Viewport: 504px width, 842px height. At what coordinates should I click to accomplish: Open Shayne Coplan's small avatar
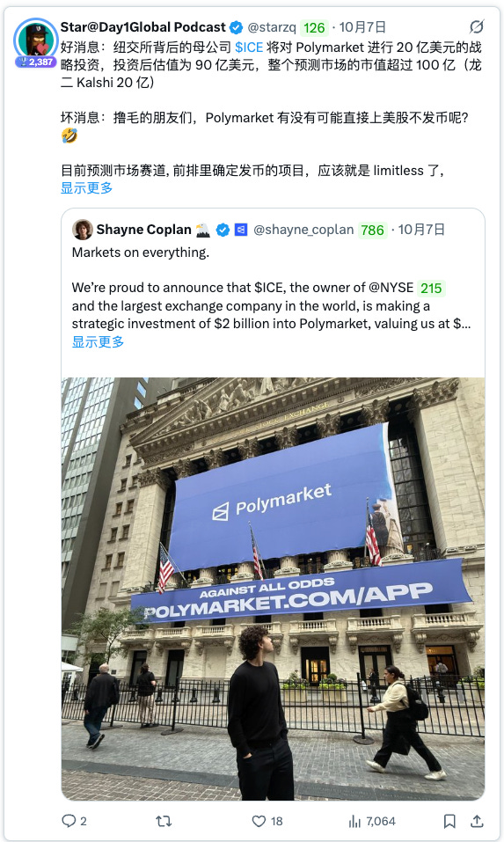click(x=82, y=230)
